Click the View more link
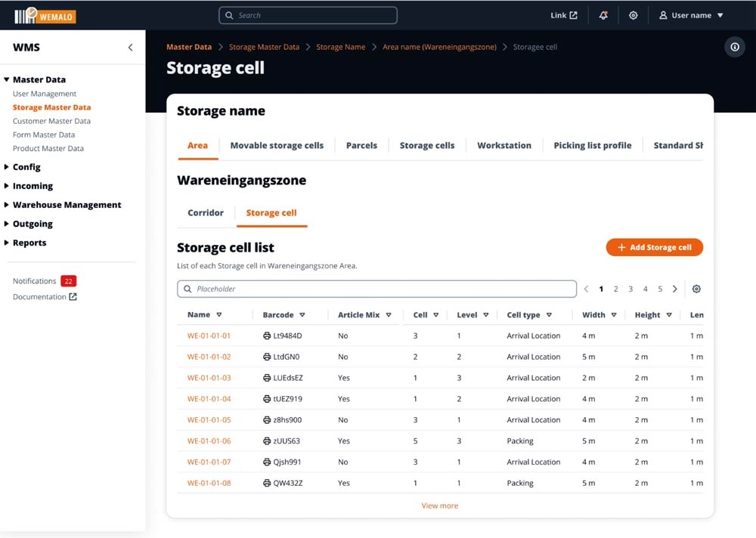 440,506
